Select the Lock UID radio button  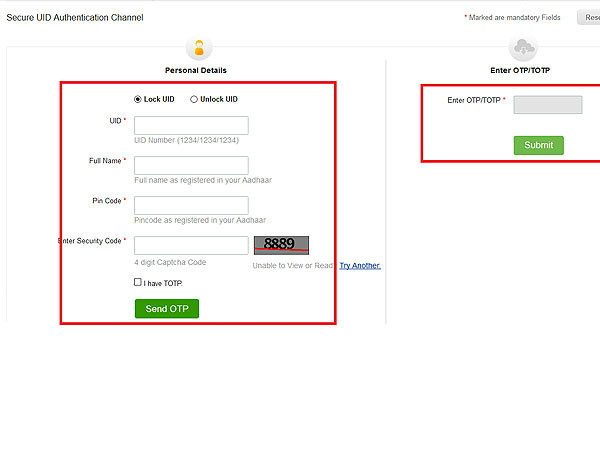(138, 99)
